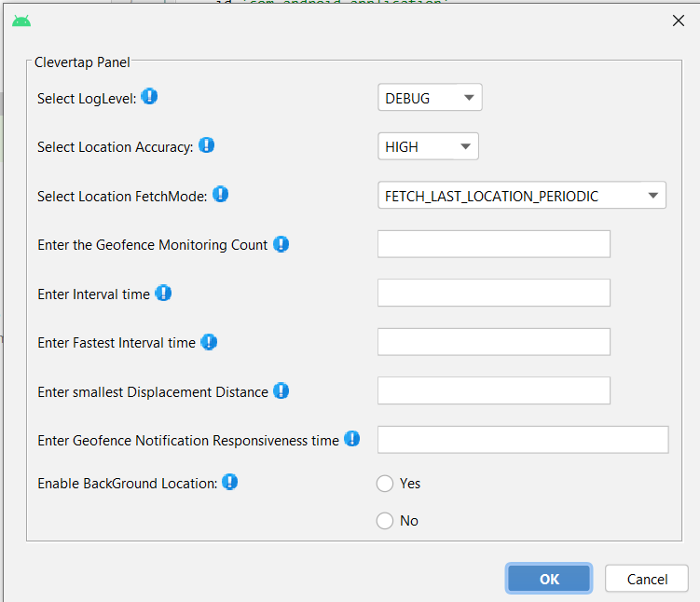
Task: Focus the Geofence Monitoring Count field
Action: pos(494,244)
